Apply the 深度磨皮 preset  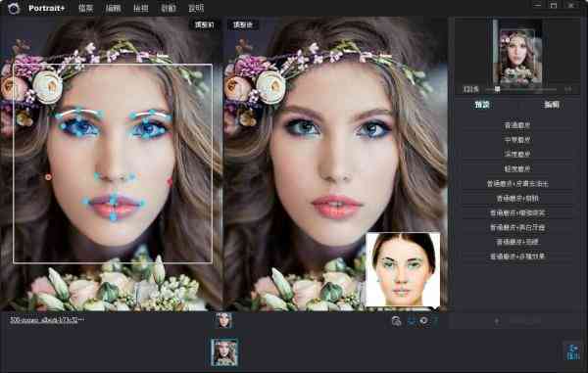517,154
